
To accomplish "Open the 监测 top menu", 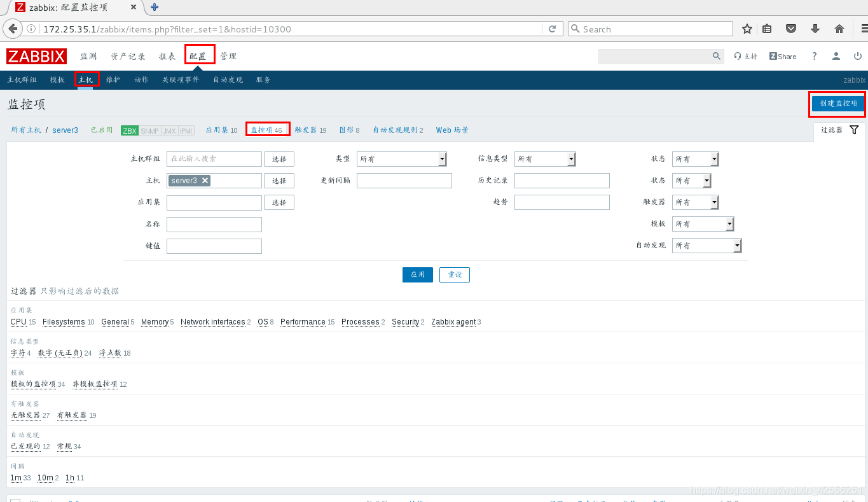I will coord(88,56).
